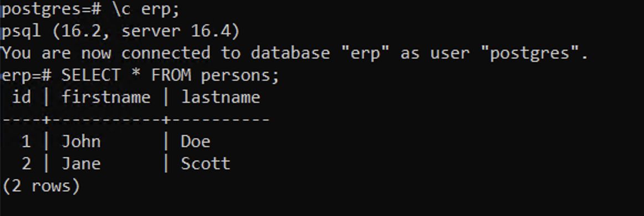Click the id column header
The width and height of the screenshot is (644, 216).
click(22, 97)
